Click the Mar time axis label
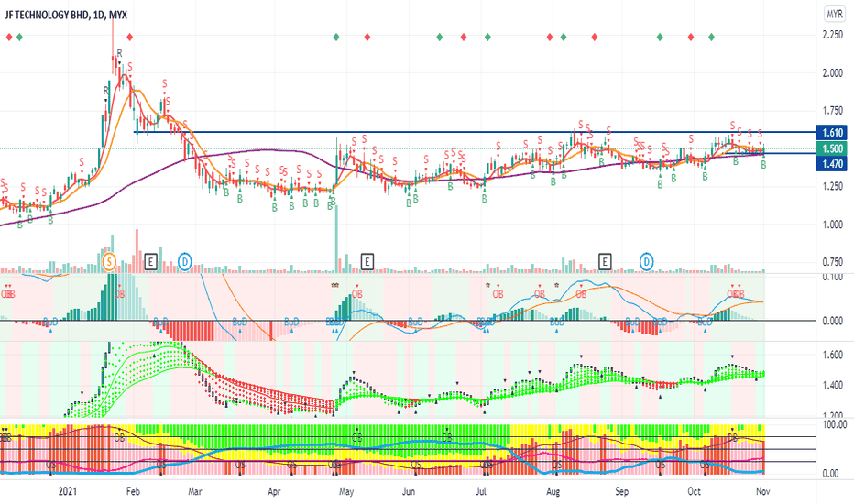854x504 pixels. 195,491
